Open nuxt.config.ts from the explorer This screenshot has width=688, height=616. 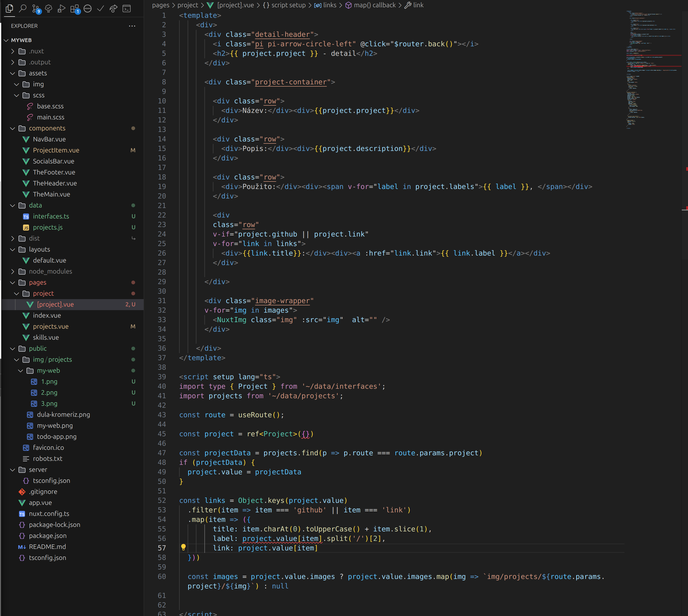pyautogui.click(x=49, y=513)
